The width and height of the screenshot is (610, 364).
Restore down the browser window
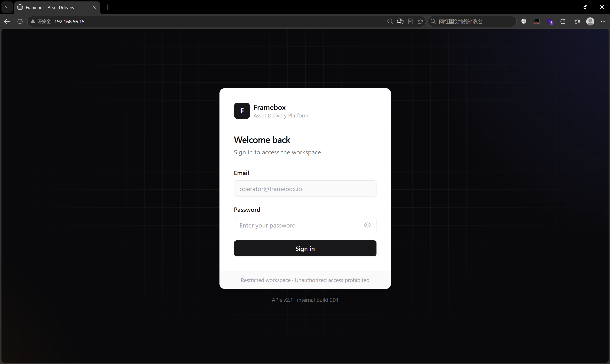click(x=585, y=7)
